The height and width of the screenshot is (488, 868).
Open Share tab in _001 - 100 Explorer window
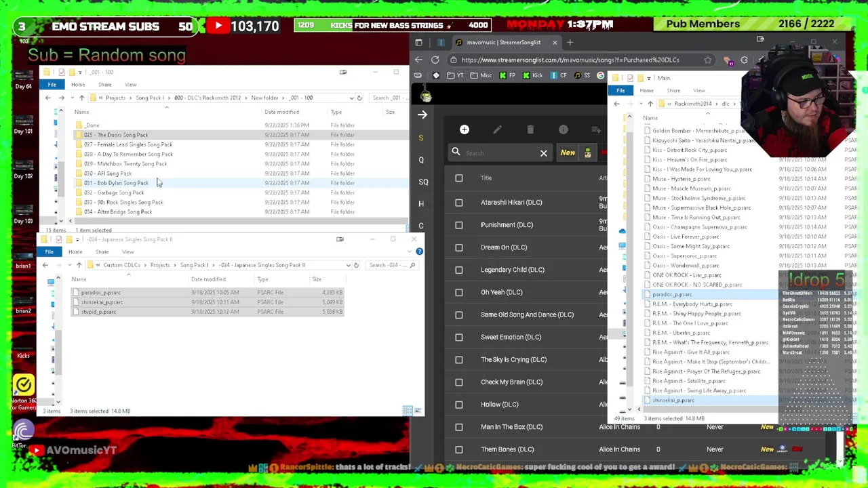pos(104,85)
